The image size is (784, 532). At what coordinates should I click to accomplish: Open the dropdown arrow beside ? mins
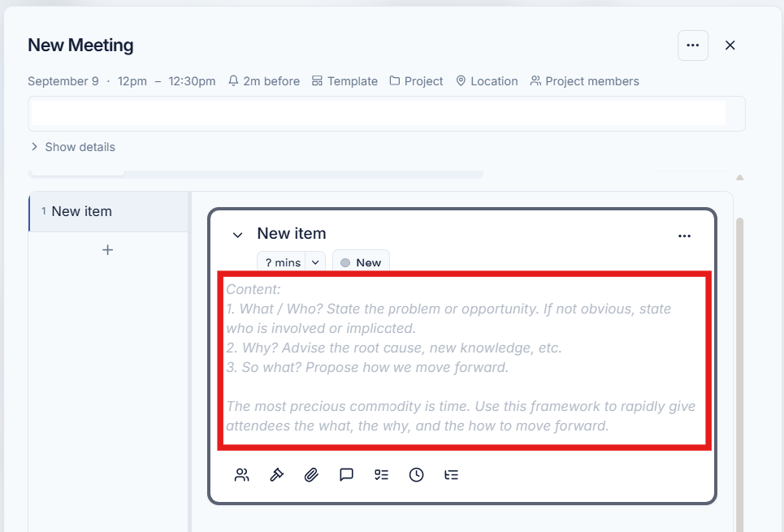point(315,262)
